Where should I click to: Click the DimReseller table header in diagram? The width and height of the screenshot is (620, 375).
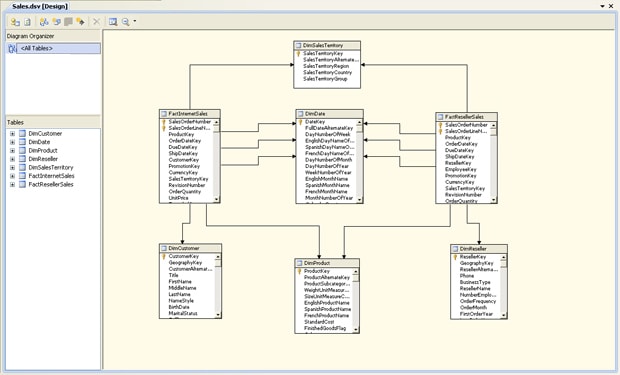[479, 249]
